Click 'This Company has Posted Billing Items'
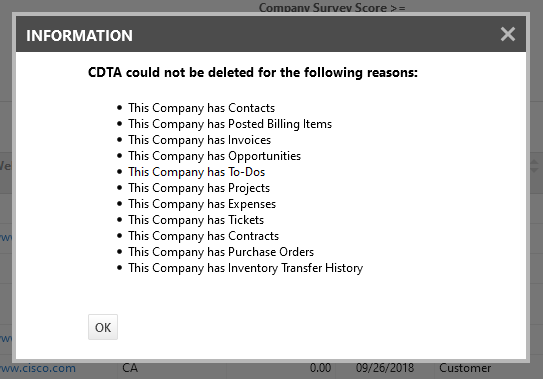 pos(230,124)
